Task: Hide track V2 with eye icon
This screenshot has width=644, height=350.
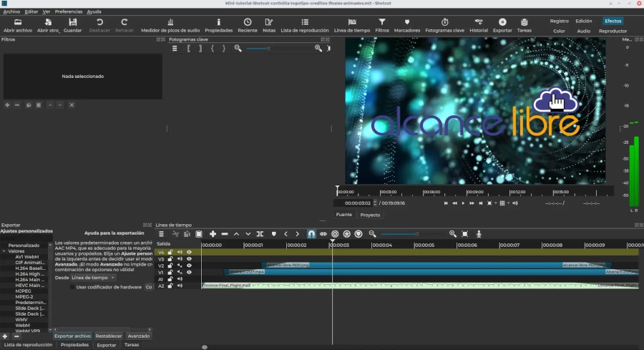Action: 190,266
